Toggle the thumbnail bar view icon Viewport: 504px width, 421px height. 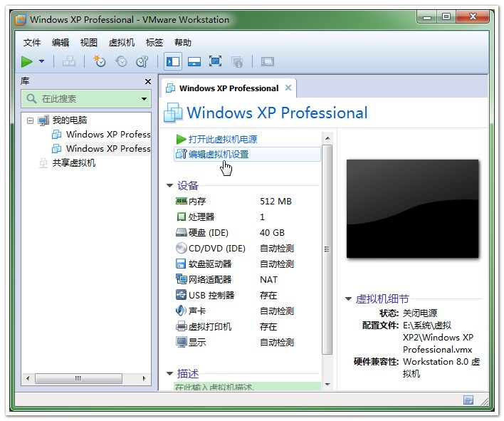point(194,61)
